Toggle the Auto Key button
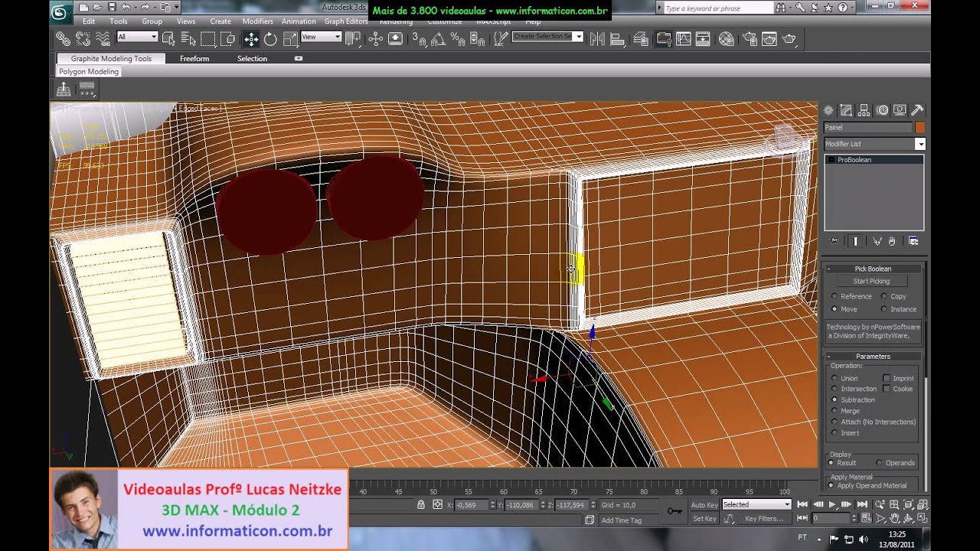 click(x=704, y=505)
